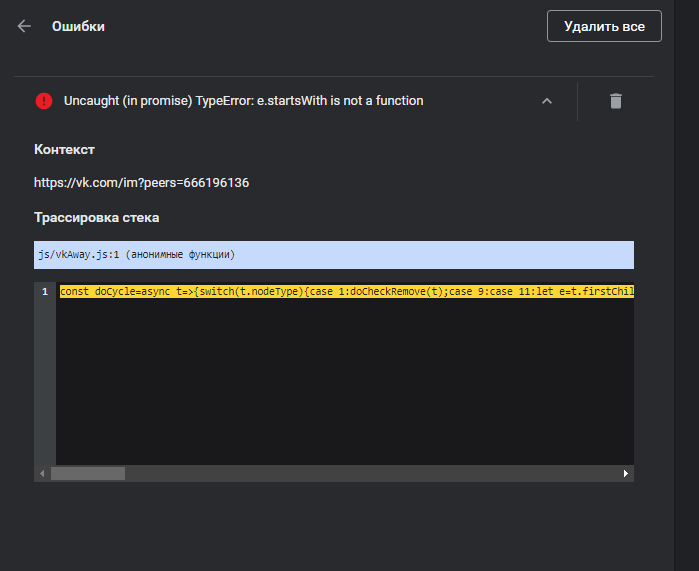This screenshot has width=699, height=571.
Task: Click line number 1 in gutter
Action: coord(45,292)
